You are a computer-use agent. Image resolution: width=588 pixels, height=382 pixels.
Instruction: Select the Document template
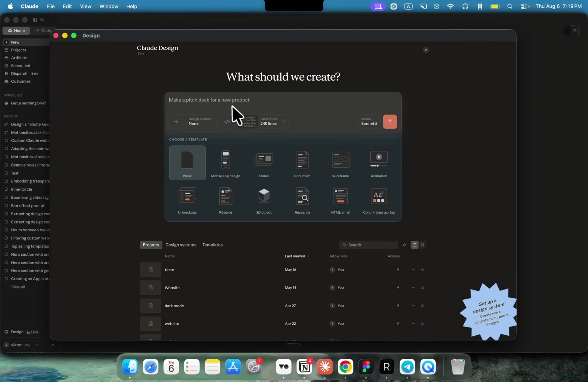pos(302,163)
